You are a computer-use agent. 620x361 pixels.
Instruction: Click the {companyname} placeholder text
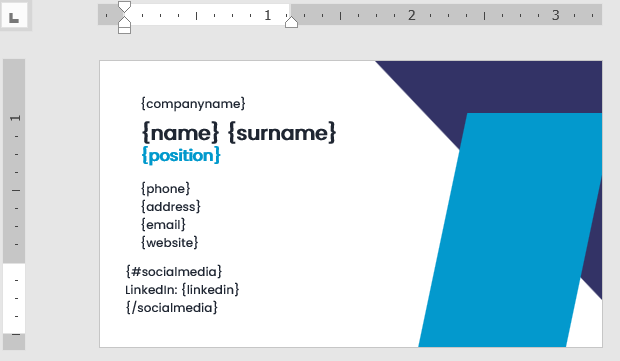pyautogui.click(x=193, y=104)
